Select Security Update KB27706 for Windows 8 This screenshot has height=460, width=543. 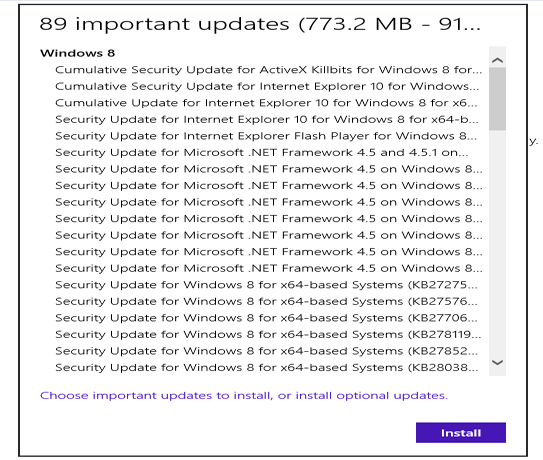(x=266, y=318)
